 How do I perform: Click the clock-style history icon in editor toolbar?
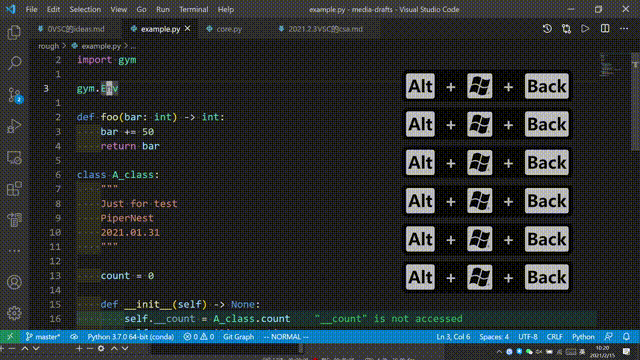tap(547, 29)
